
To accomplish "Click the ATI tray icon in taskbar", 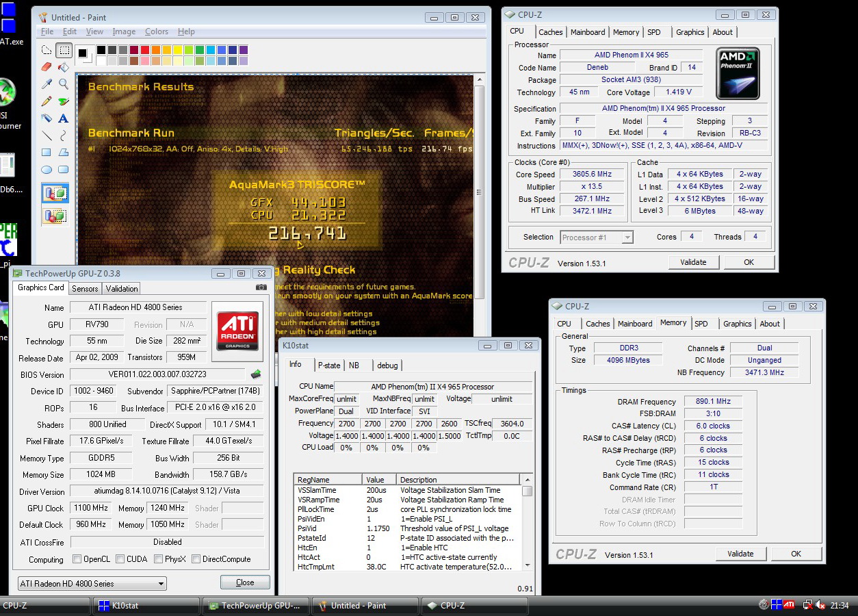I will tap(789, 605).
